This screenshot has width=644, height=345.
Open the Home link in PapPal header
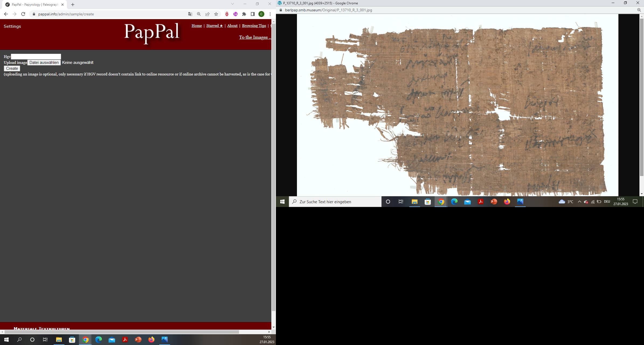coord(197,26)
